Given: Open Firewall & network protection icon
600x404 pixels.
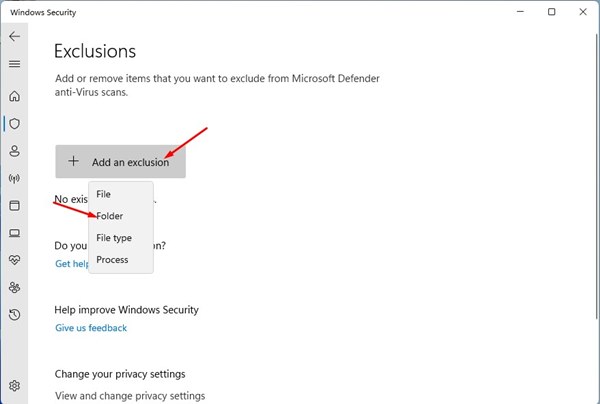Looking at the screenshot, I should coord(14,179).
